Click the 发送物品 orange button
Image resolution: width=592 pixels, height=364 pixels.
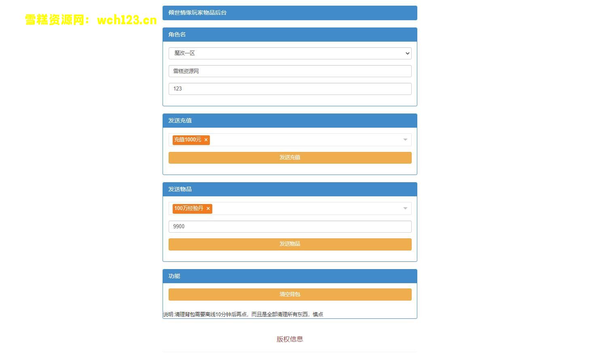(290, 244)
